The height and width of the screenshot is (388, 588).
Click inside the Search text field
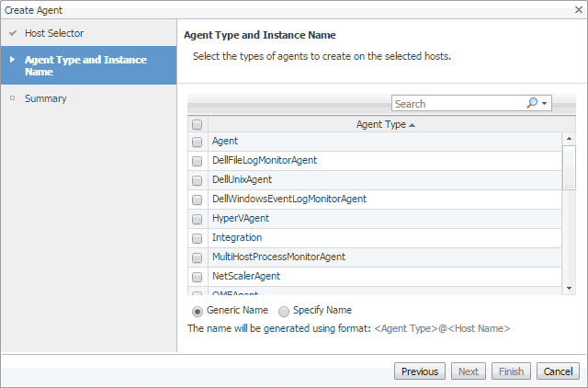point(458,104)
